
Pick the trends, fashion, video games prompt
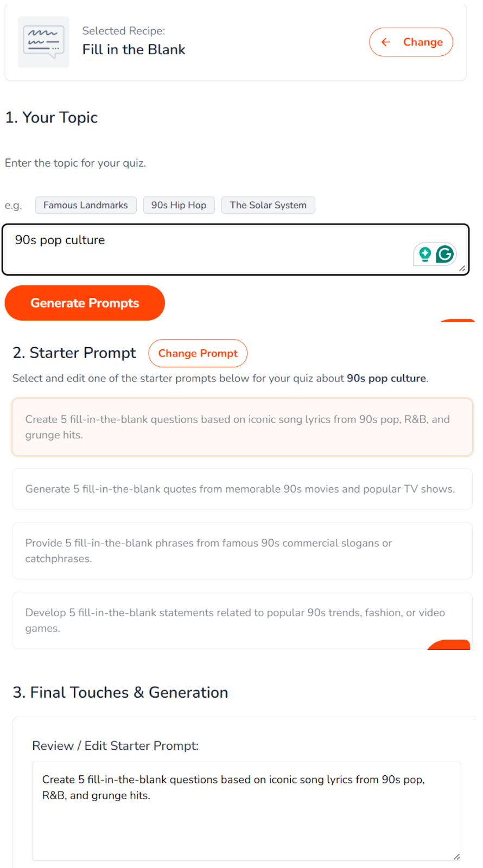click(x=242, y=620)
